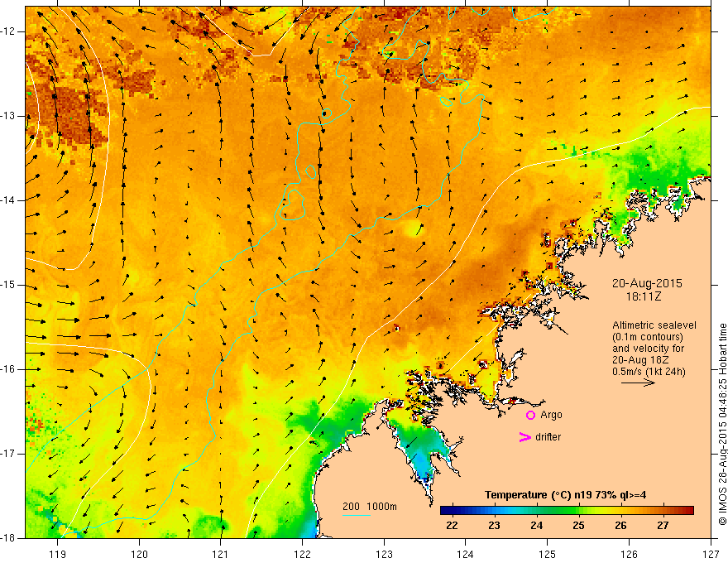The height and width of the screenshot is (563, 728).
Task: Click the latitude axis label -14
Action: (8, 200)
